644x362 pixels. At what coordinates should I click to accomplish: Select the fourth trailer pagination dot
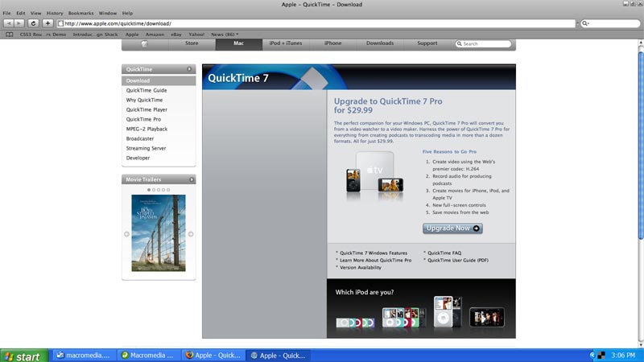163,190
